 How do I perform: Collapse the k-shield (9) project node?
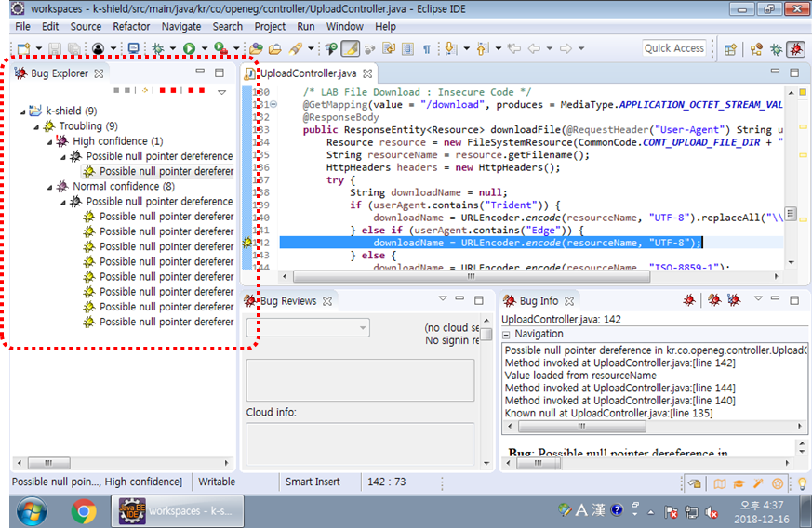click(x=22, y=112)
